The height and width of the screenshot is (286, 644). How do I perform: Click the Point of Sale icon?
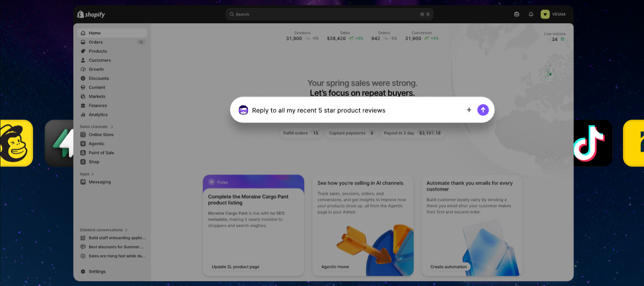[83, 153]
